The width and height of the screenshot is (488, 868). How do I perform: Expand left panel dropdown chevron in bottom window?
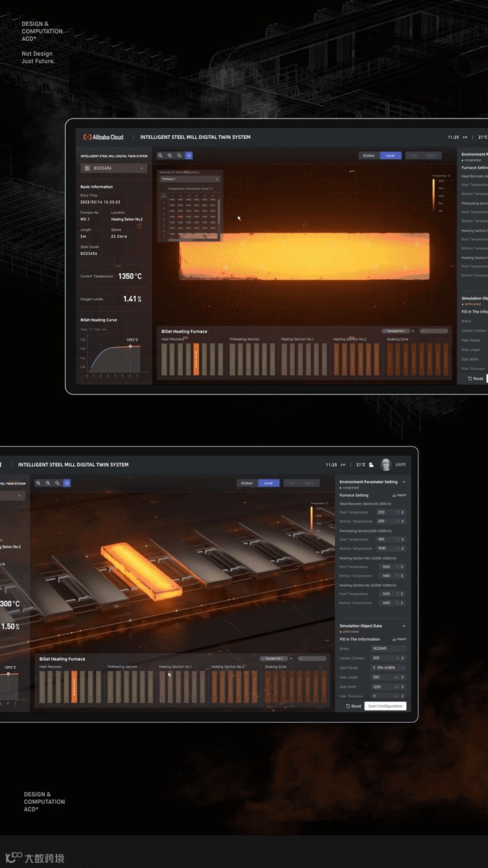coord(21,495)
